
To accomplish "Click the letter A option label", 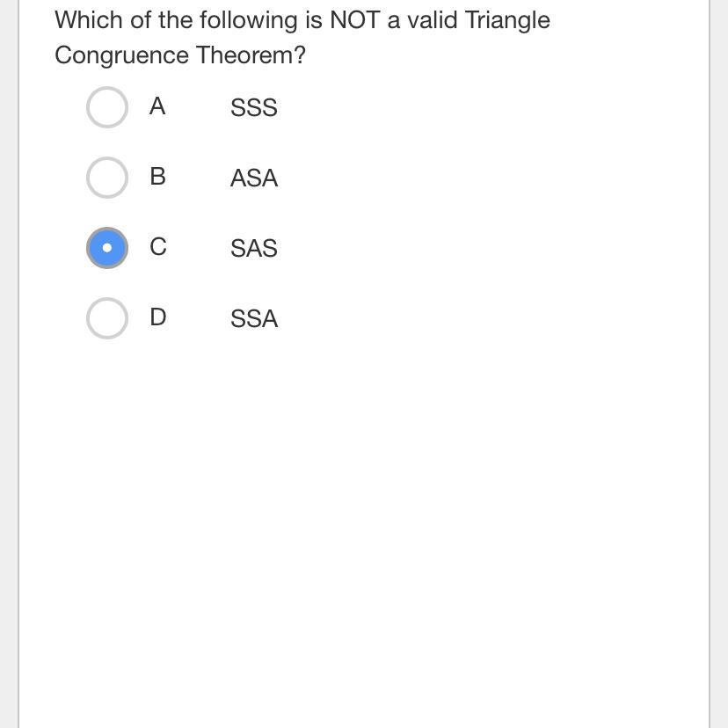I will [x=157, y=106].
